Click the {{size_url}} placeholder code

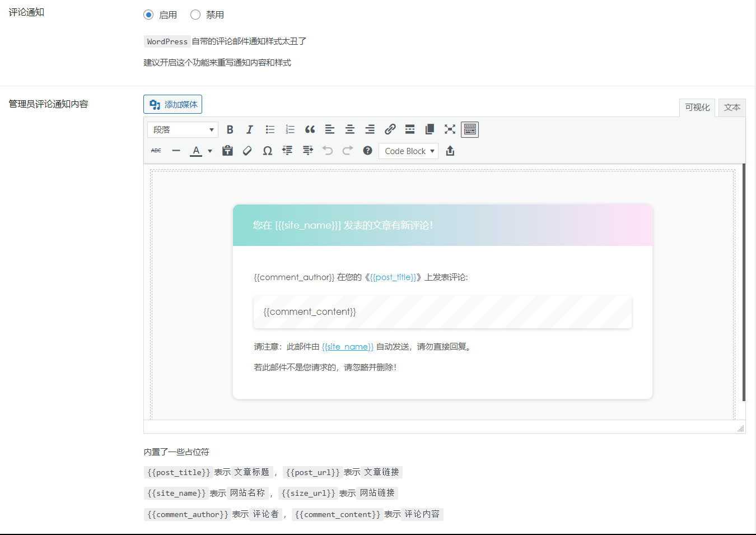click(308, 493)
